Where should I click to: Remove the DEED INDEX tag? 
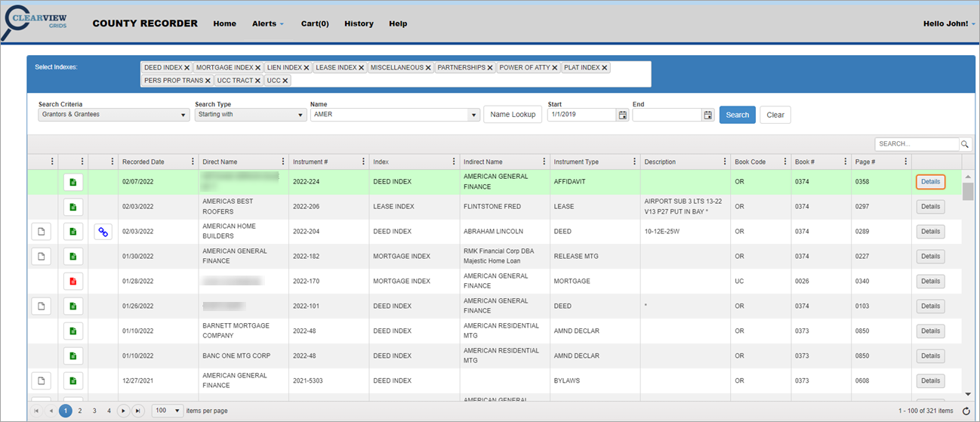[x=186, y=68]
